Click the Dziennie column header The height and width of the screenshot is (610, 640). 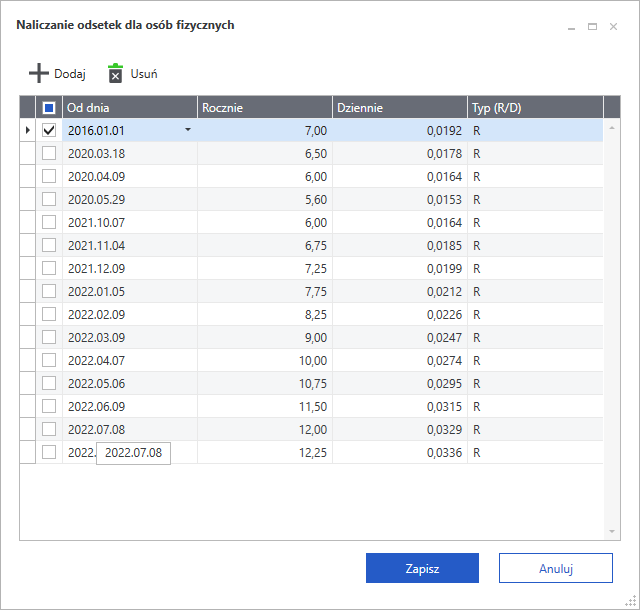399,107
